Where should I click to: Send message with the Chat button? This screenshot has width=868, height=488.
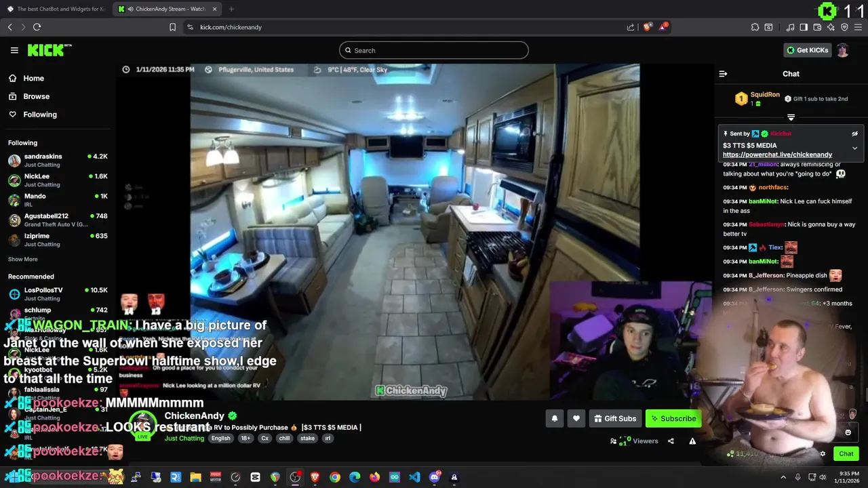[846, 454]
